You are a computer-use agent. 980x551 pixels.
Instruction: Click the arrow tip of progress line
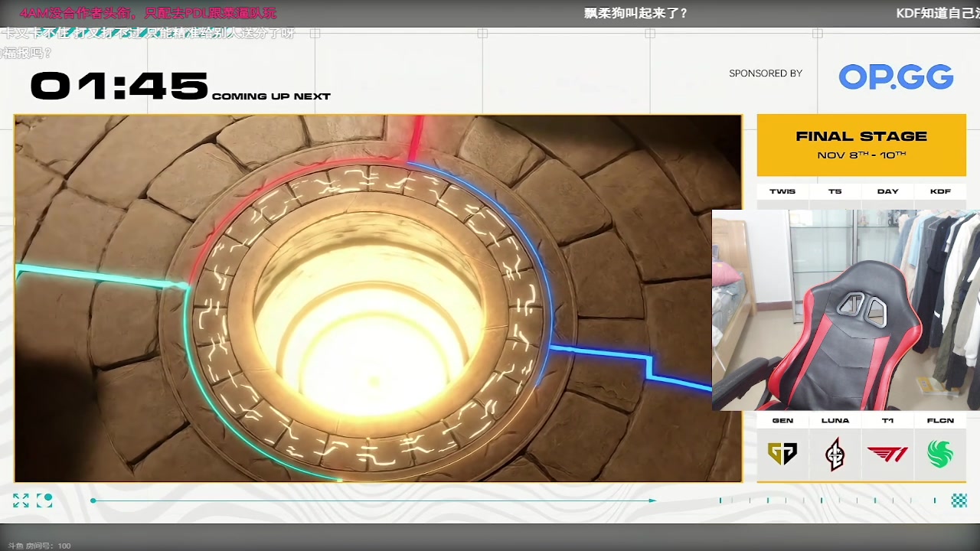[x=653, y=500]
